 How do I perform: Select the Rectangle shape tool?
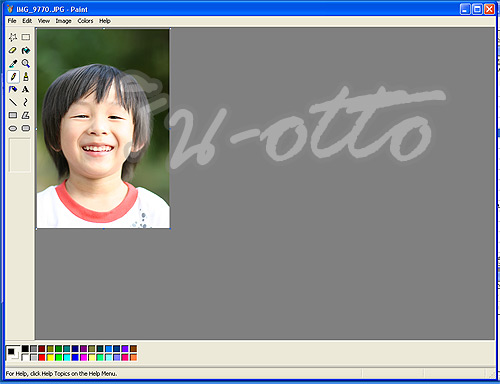pos(13,115)
